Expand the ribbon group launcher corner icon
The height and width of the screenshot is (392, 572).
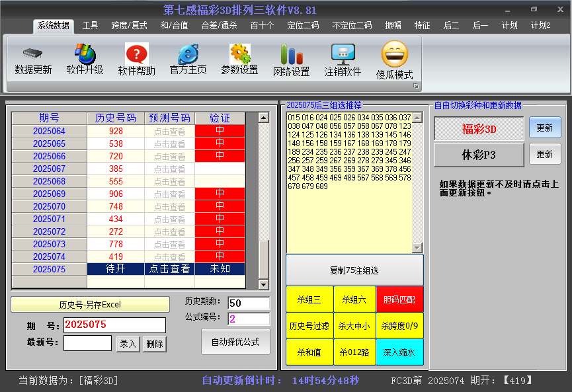point(415,86)
